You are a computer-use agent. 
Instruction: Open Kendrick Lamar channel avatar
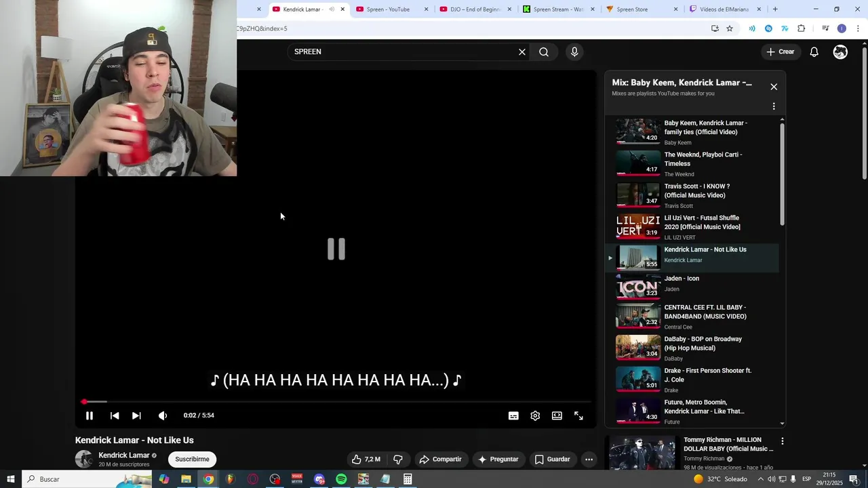(84, 459)
